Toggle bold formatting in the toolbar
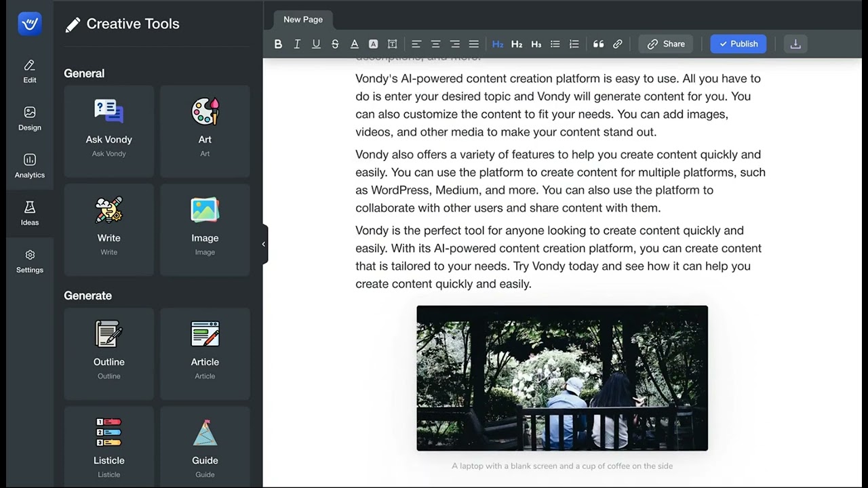The height and width of the screenshot is (488, 868). click(x=278, y=44)
